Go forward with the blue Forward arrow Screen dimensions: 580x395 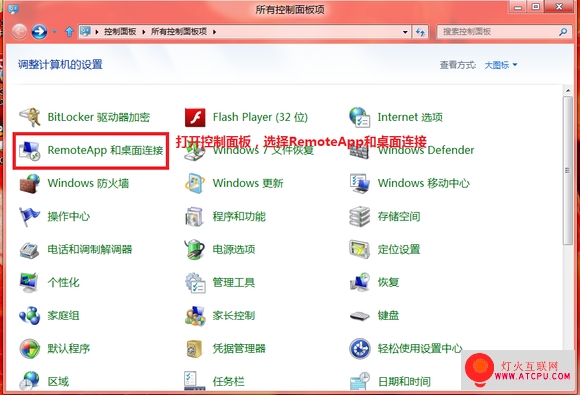point(39,31)
